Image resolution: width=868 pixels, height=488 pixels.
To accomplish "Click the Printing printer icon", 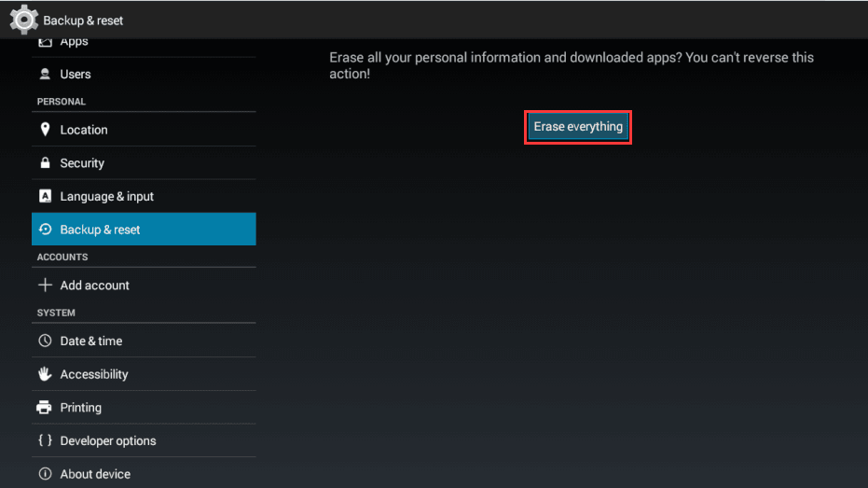I will click(x=45, y=408).
